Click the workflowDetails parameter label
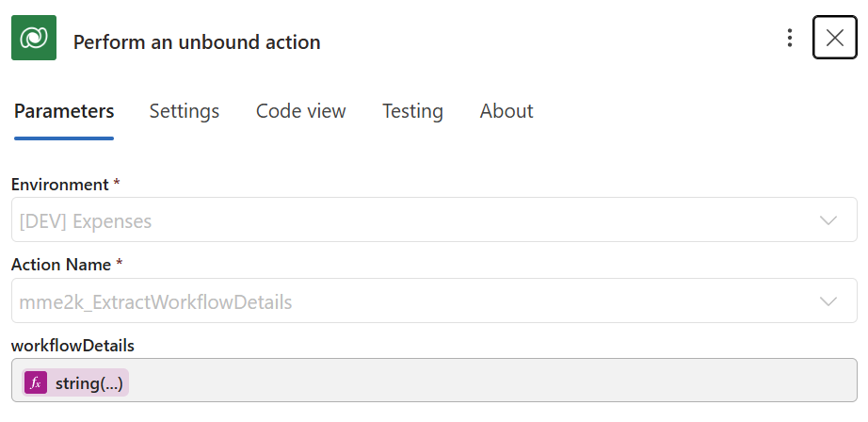Viewport: 868px width, 422px height. click(x=73, y=346)
